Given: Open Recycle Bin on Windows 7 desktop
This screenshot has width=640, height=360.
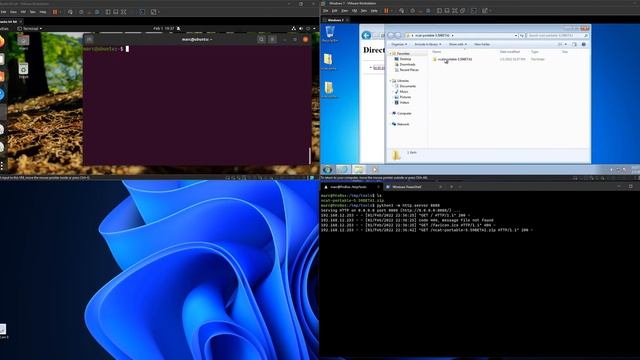Looking at the screenshot, I should pos(330,34).
